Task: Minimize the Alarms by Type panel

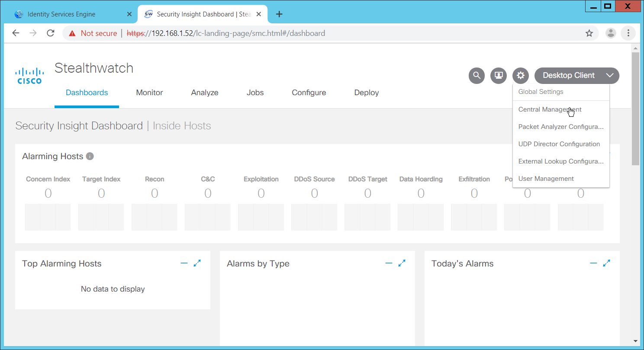Action: pos(389,263)
